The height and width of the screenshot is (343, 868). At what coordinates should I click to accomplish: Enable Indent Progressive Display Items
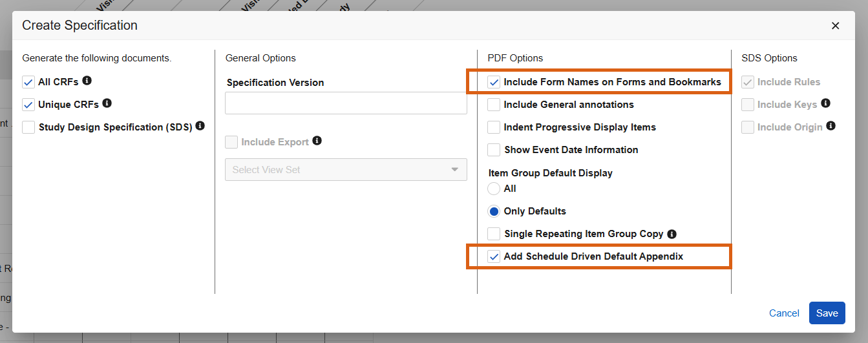pyautogui.click(x=494, y=127)
